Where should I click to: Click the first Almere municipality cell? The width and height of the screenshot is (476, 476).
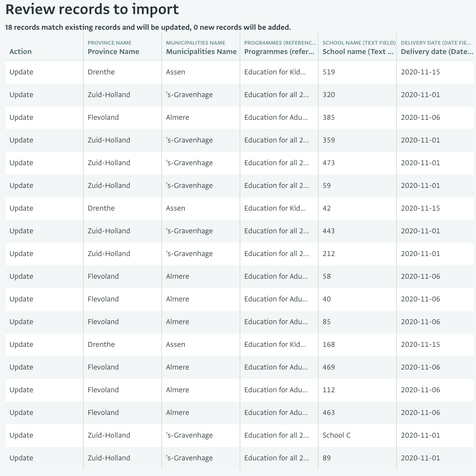click(x=177, y=117)
